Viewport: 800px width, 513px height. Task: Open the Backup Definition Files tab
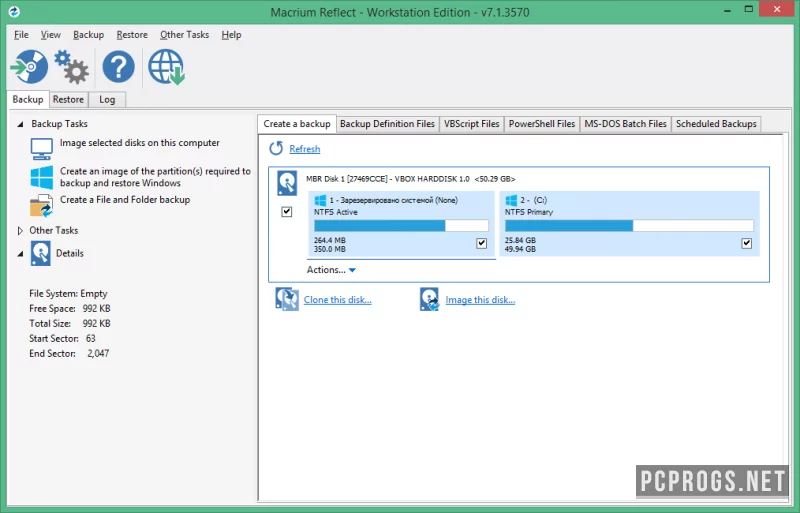(x=387, y=124)
